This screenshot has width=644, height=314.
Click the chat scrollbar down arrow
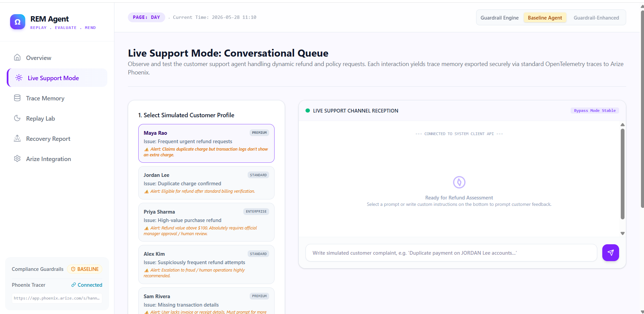point(622,233)
